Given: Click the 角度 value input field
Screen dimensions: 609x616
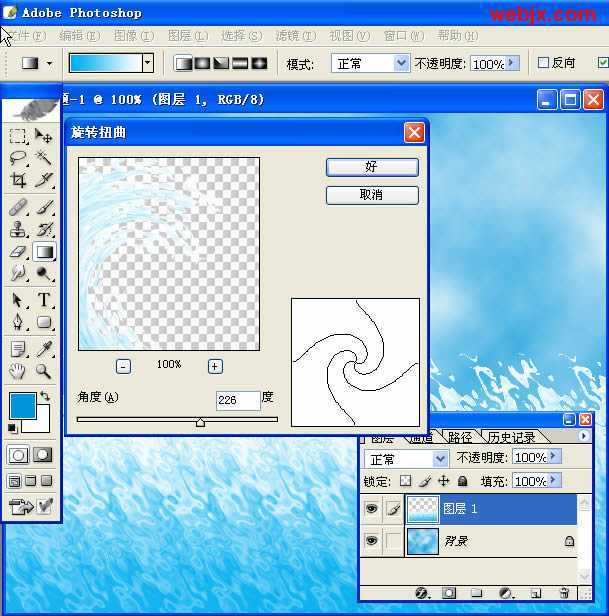Looking at the screenshot, I should pyautogui.click(x=238, y=401).
